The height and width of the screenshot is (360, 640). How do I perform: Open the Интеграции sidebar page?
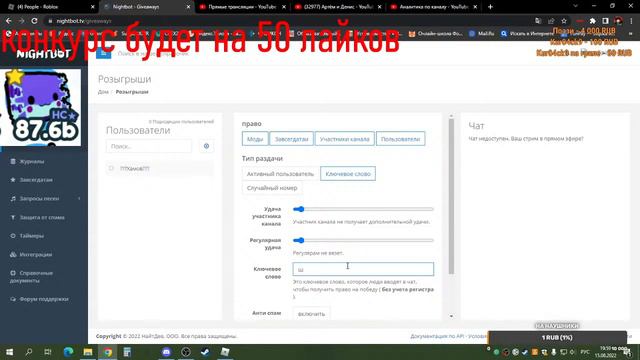36,255
